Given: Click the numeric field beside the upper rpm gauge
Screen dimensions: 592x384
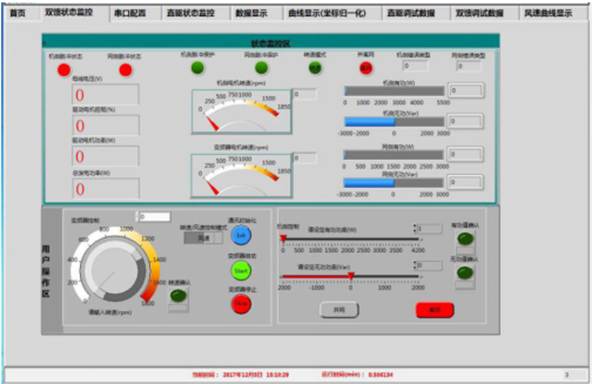Looking at the screenshot, I should [304, 94].
